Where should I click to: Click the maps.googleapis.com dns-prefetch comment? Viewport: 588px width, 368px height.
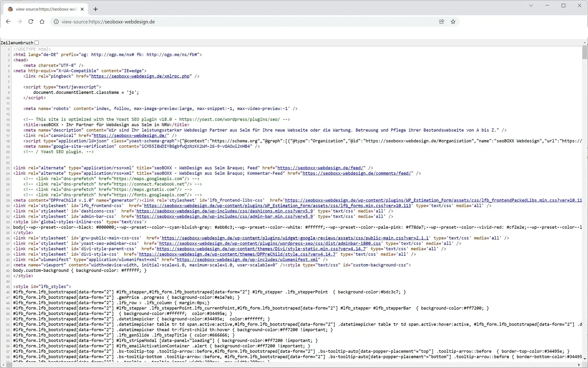pos(111,179)
